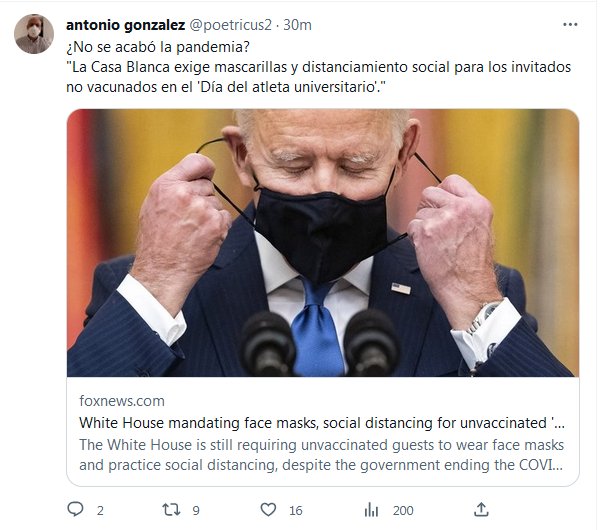Click the view count of 200
The image size is (600, 530).
coord(403,510)
